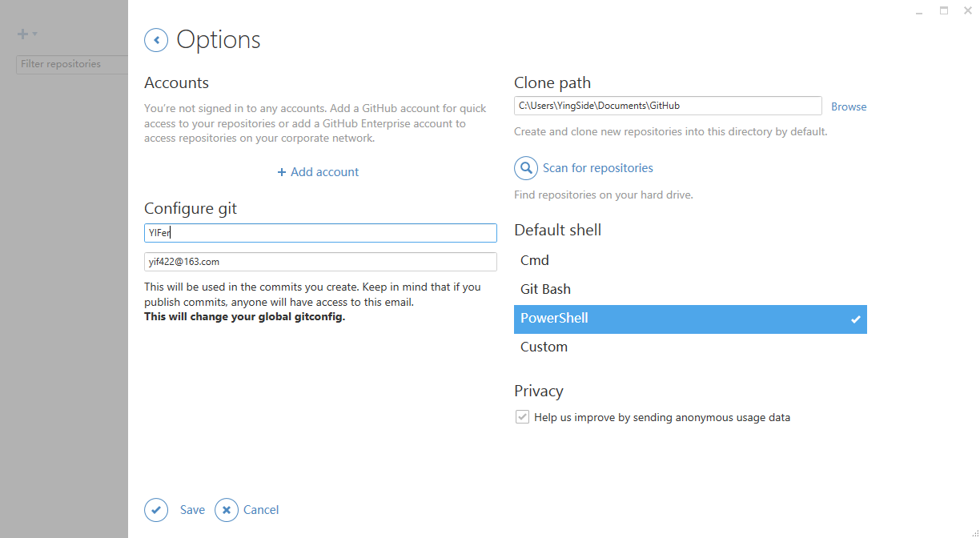Click the Cancel X circle icon
The width and height of the screenshot is (980, 538).
click(227, 510)
